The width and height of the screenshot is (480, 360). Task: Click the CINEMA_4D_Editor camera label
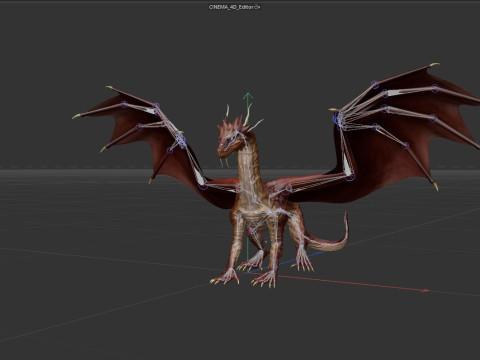231,7
